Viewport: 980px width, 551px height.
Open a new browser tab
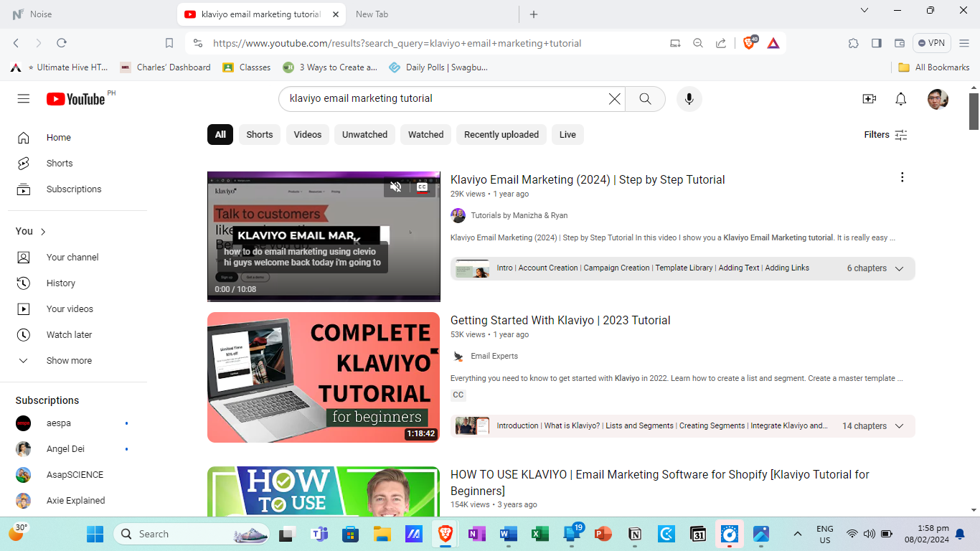click(533, 14)
